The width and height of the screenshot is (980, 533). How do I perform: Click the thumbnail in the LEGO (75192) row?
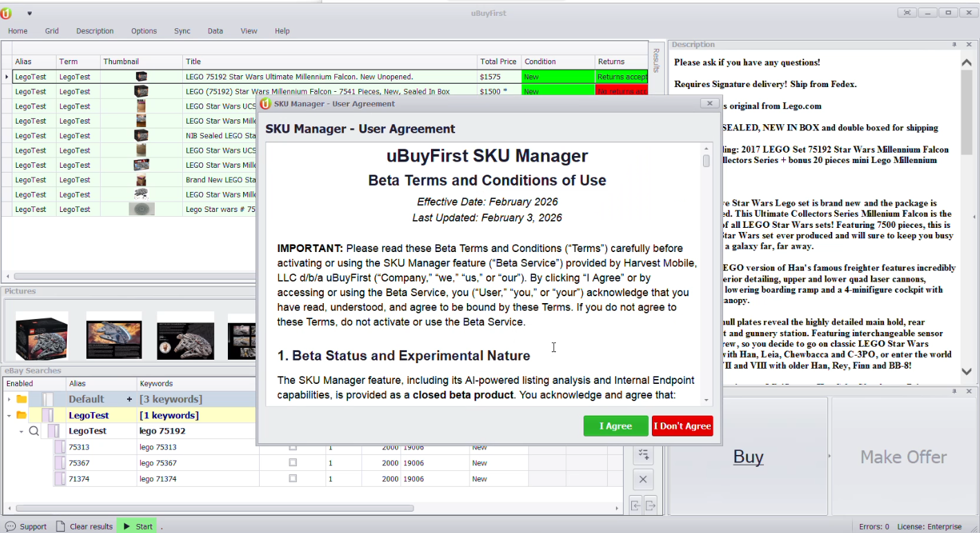pos(141,91)
